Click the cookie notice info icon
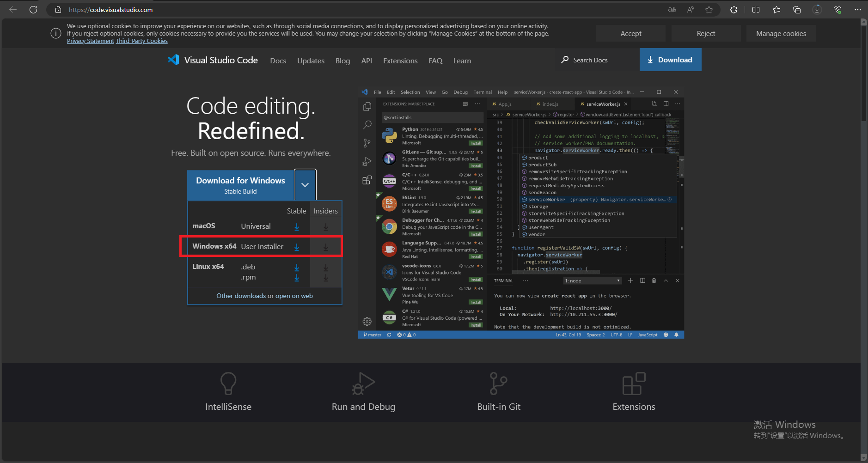868x463 pixels. point(56,33)
